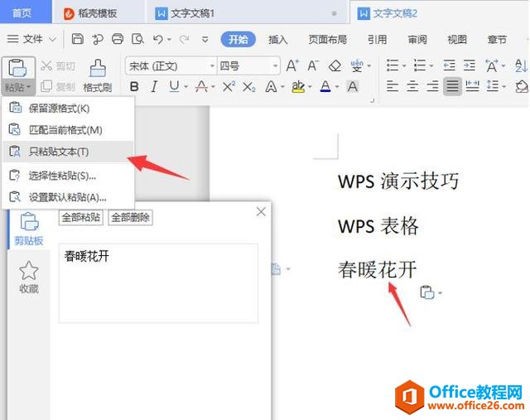Image resolution: width=530 pixels, height=420 pixels.
Task: Click the 全部粘贴 button
Action: [81, 217]
